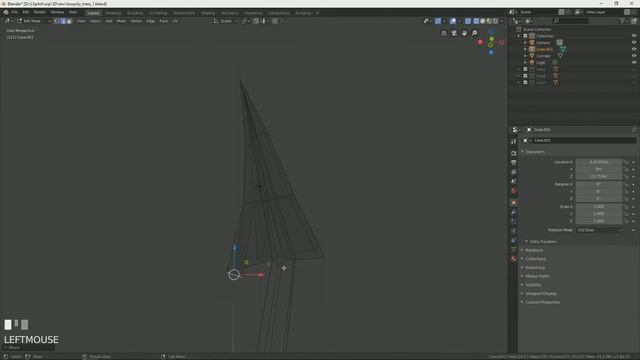This screenshot has height=360, width=640.
Task: Toggle Rotation X lock icon
Action: click(x=626, y=184)
